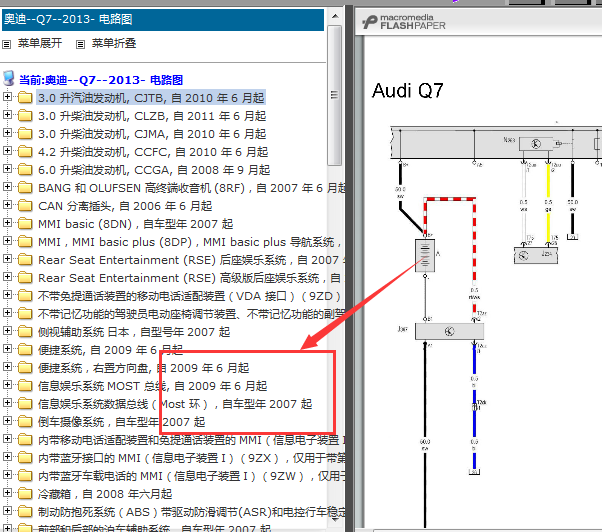Viewport: 602px width, 532px height.
Task: Expand the BANG 和 OLUFSEN 高终端收音机 node
Action: click(7, 187)
